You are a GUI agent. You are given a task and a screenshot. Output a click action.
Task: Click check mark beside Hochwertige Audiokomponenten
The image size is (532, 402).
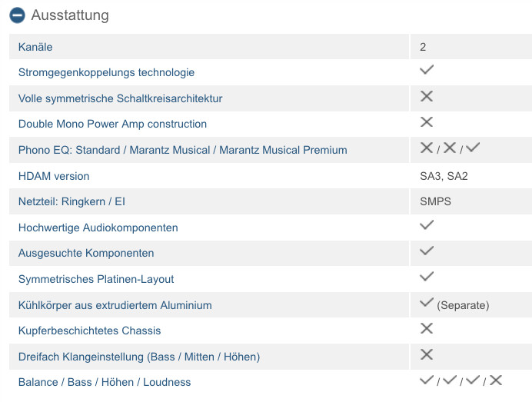pos(427,224)
